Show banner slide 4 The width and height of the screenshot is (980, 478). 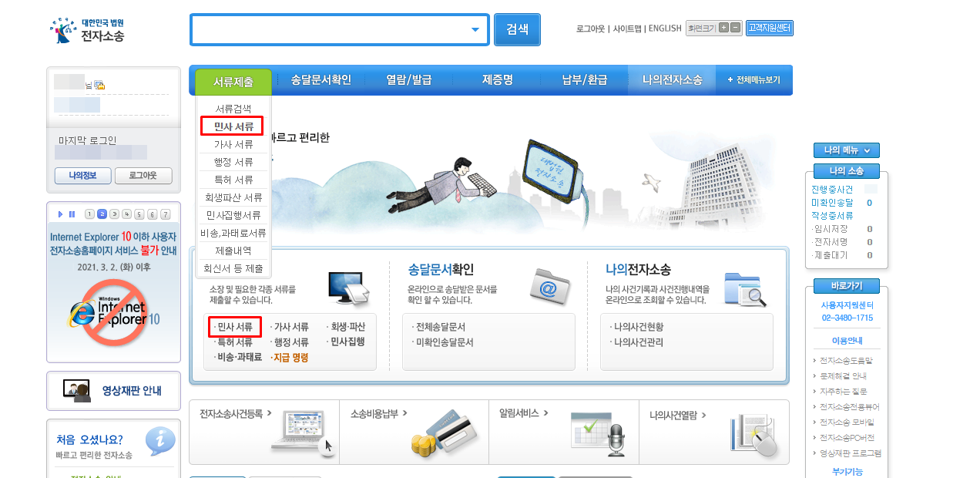[x=127, y=214]
